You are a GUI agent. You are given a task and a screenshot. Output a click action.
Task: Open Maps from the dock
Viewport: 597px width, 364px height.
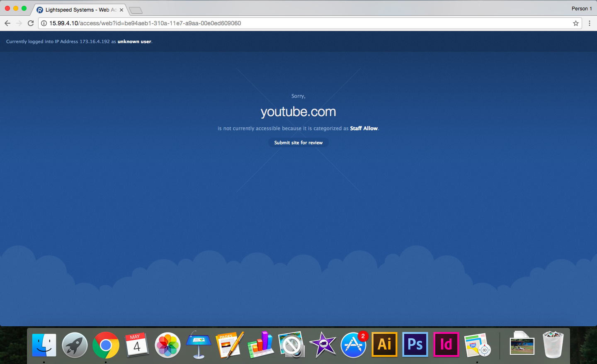[x=477, y=345]
